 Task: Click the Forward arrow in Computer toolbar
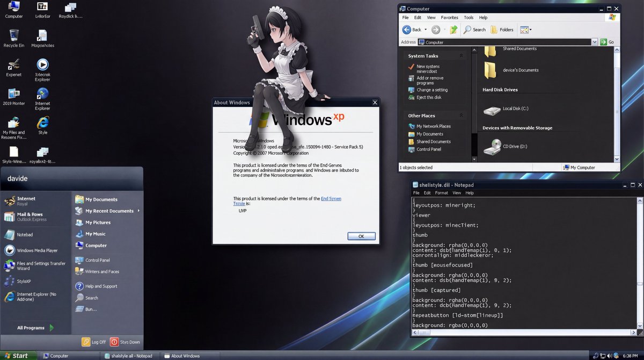(x=436, y=30)
